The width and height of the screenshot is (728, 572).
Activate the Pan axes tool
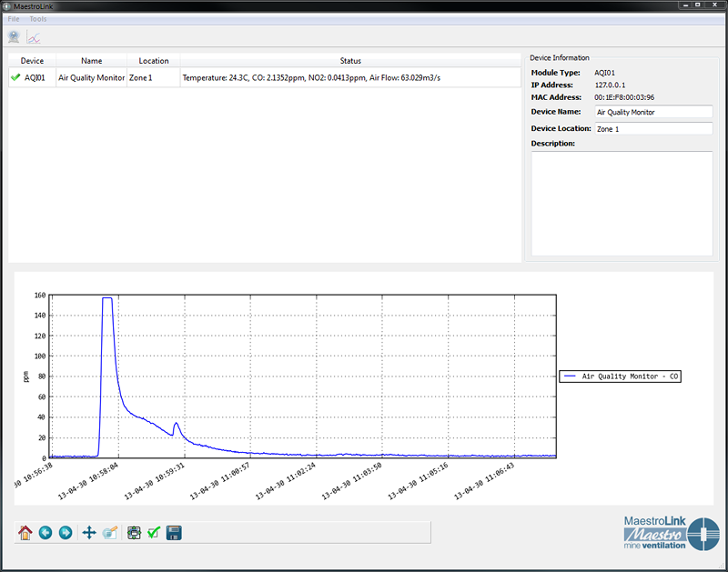[89, 533]
